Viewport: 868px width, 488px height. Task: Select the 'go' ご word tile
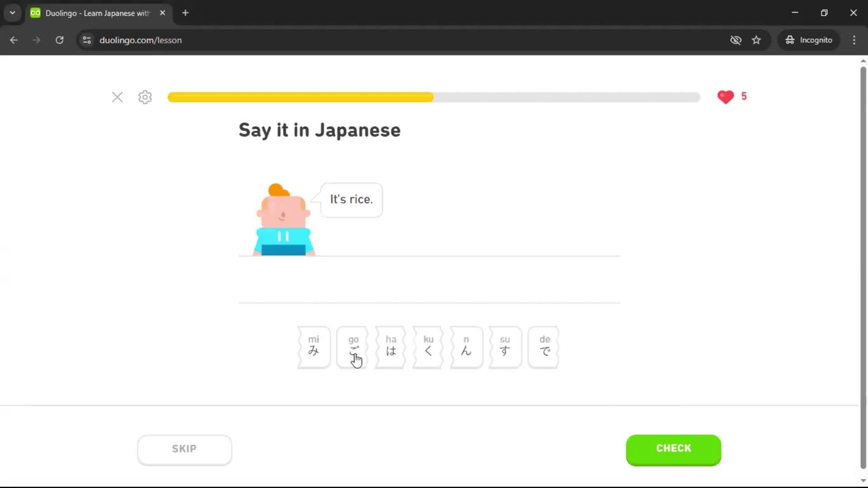(353, 347)
